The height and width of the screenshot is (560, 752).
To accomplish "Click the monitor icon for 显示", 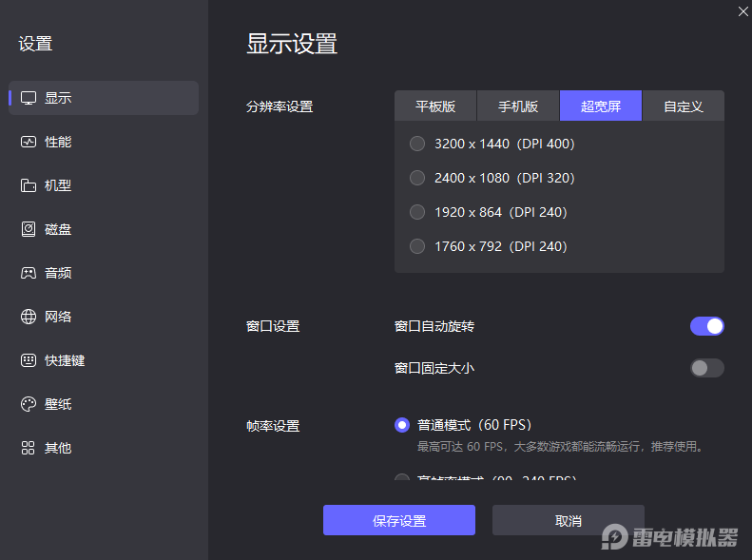I will [29, 98].
